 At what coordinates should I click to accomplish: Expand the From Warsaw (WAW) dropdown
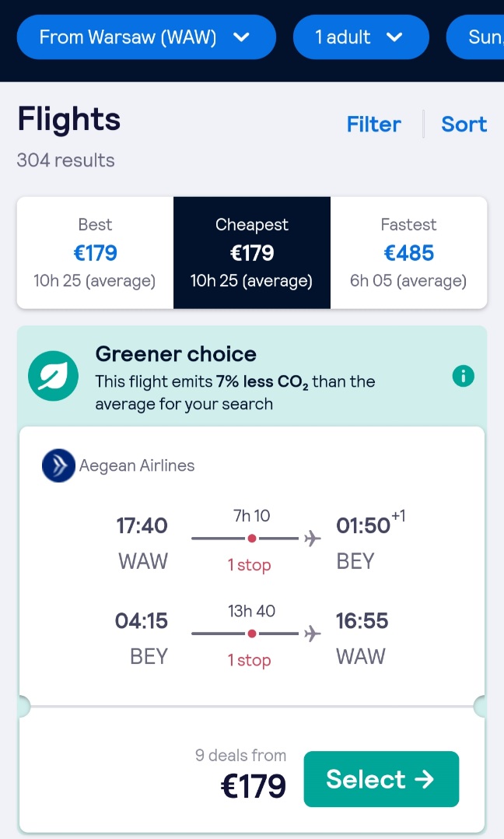coord(146,37)
